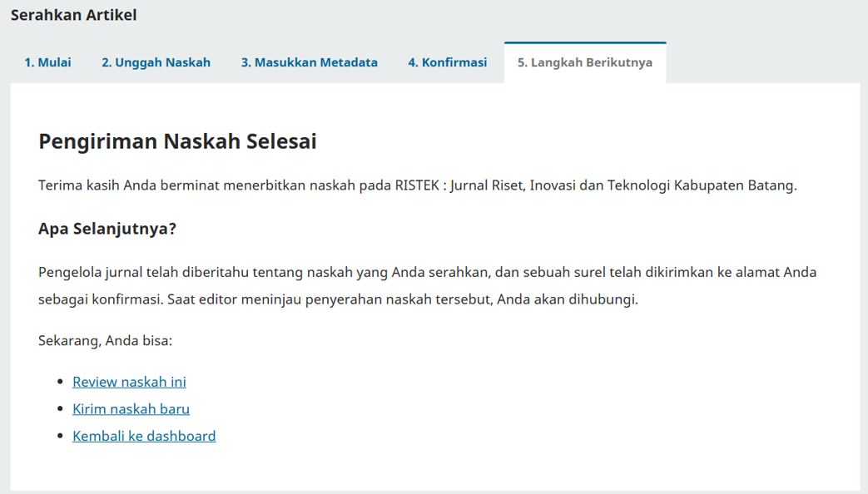Viewport: 868px width, 494px height.
Task: Select the bullet link 'Review naskah ini'
Action: [130, 382]
